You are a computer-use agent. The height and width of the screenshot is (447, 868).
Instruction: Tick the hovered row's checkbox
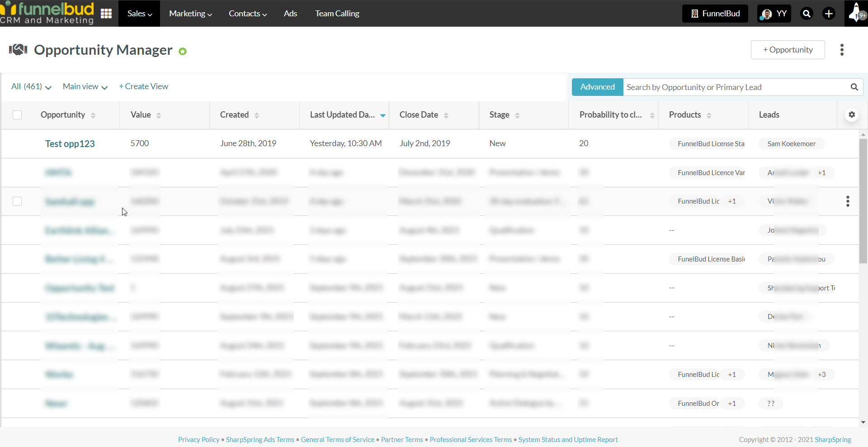[x=17, y=201]
